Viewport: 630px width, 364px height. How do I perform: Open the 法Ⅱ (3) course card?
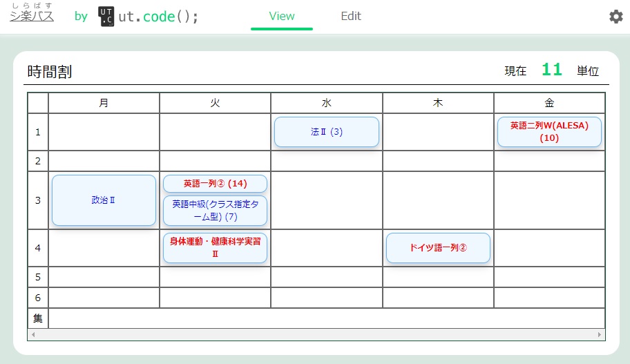[327, 132]
